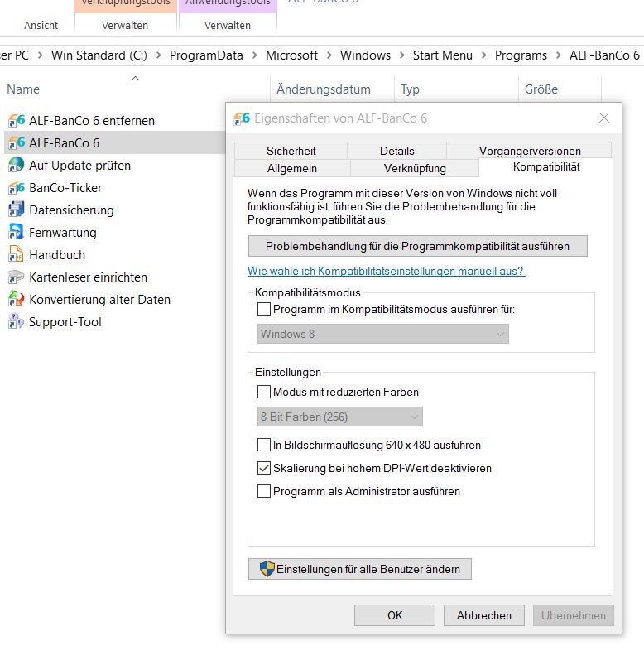Expand breadcrumb chevron after Windows

pyautogui.click(x=402, y=55)
